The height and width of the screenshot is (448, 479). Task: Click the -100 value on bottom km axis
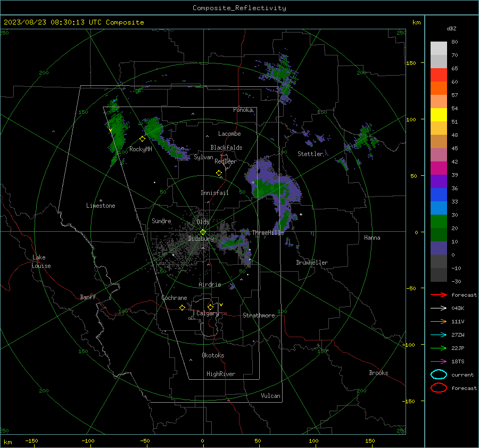coord(88,441)
